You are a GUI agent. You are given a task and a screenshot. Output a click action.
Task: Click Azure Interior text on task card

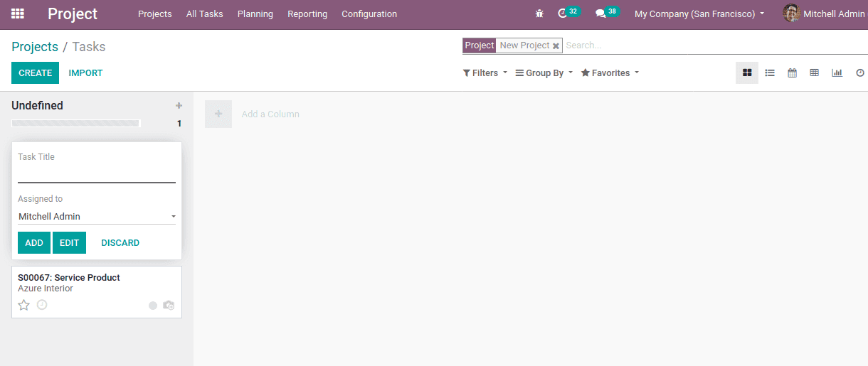pyautogui.click(x=46, y=289)
